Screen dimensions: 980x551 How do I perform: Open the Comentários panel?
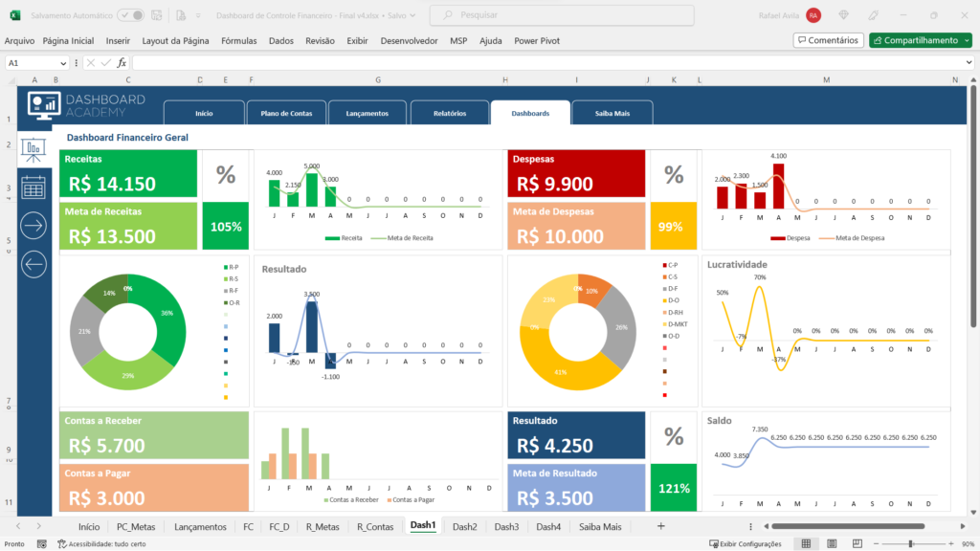(x=827, y=40)
